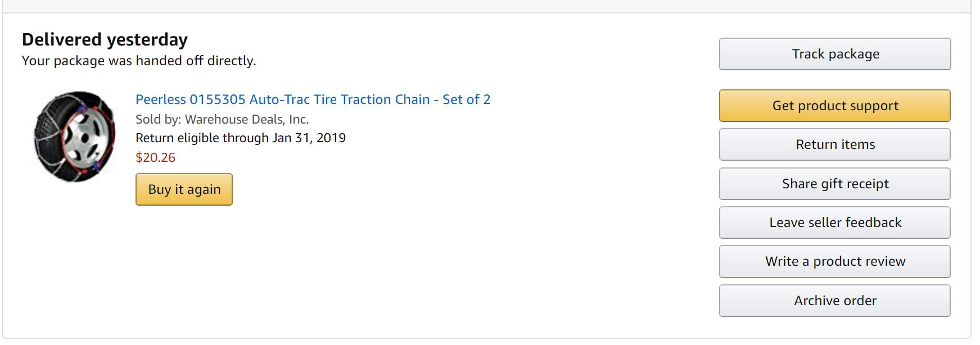Click the $20.26 price
980x345 pixels.
[155, 157]
